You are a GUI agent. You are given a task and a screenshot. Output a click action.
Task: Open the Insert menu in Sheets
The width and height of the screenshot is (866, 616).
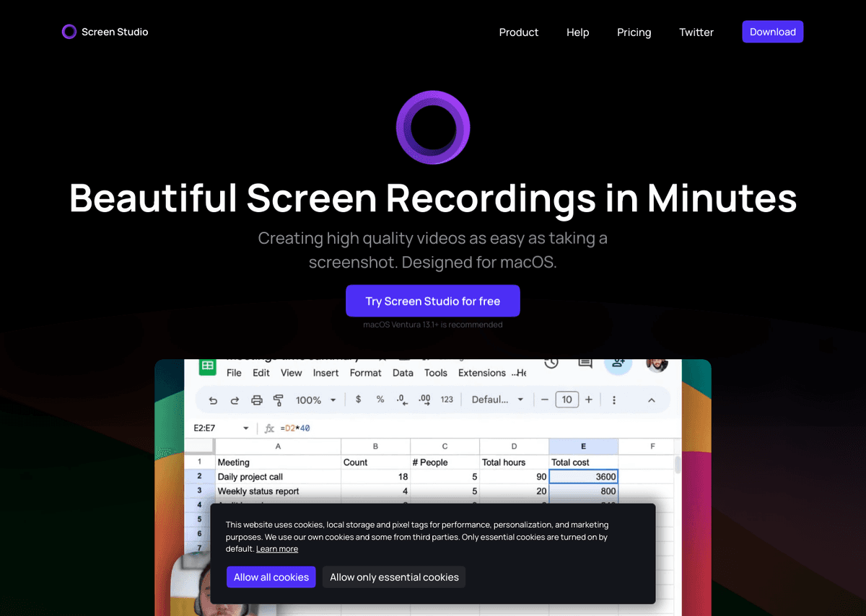(325, 373)
